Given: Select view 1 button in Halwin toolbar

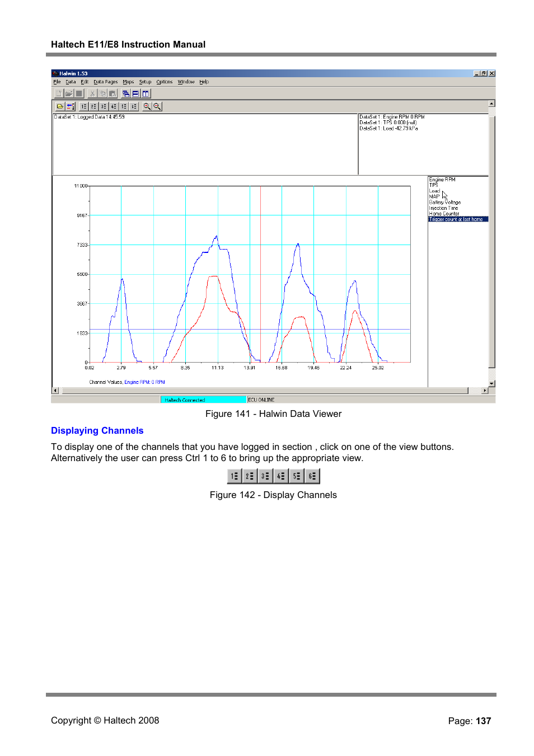Looking at the screenshot, I should coord(83,106).
